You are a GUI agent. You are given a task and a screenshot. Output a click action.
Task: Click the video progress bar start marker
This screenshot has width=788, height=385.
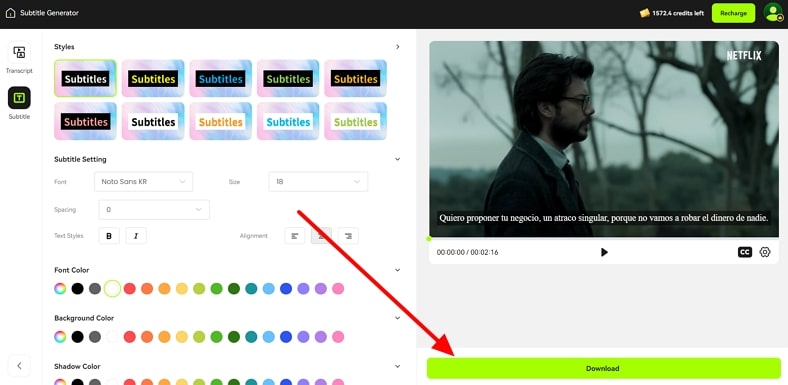click(429, 239)
